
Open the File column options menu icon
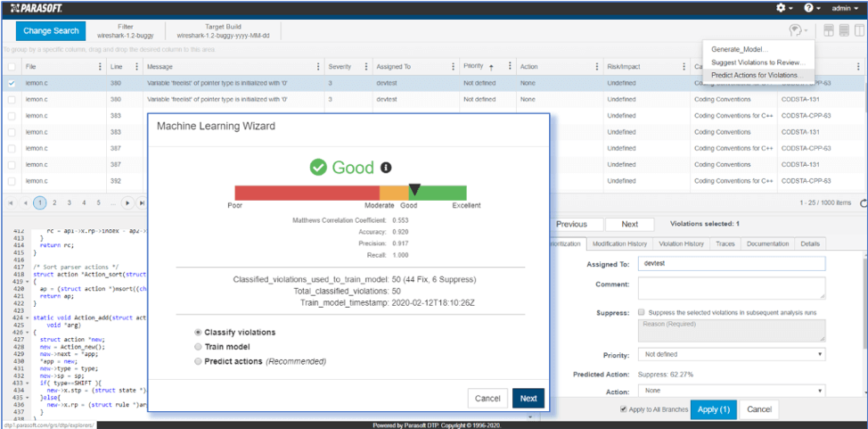click(96, 67)
